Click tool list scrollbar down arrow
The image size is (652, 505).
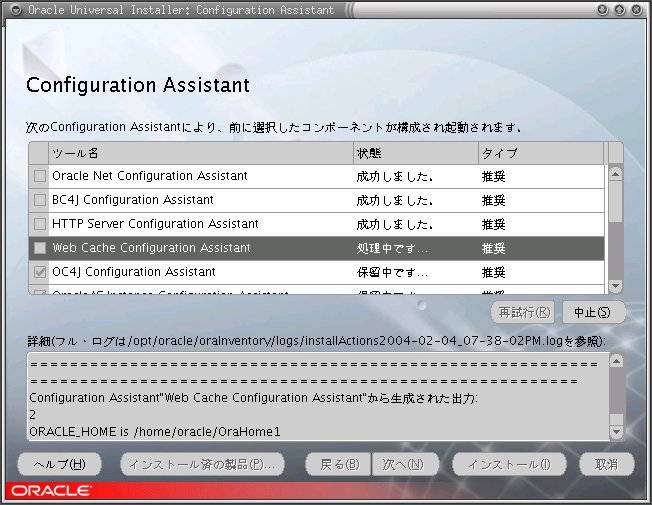pos(615,286)
